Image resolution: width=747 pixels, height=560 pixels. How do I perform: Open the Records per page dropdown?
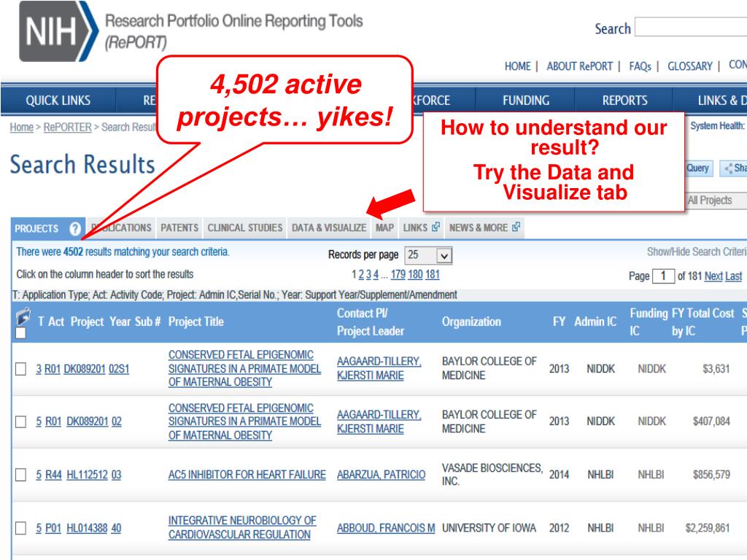click(427, 255)
